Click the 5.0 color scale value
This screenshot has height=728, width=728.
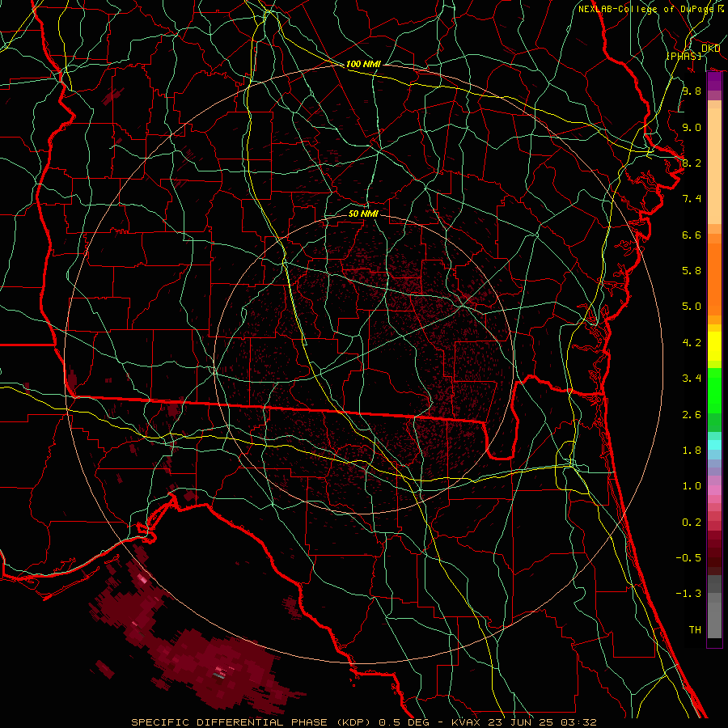(x=692, y=307)
